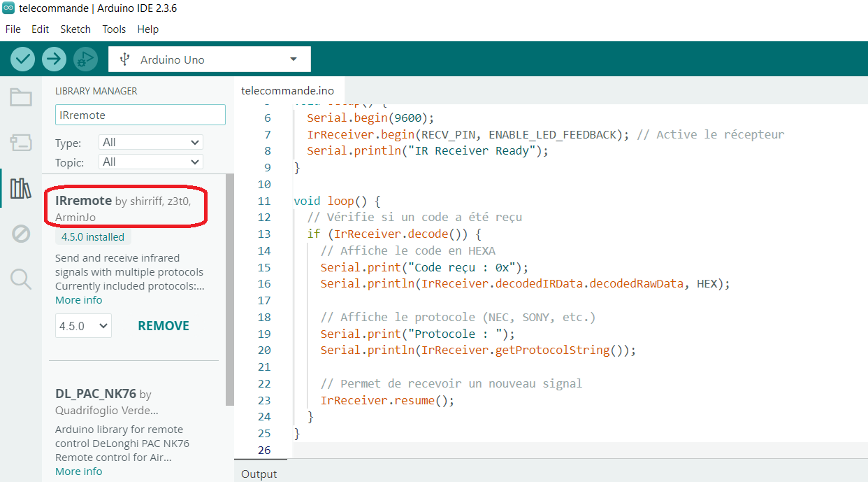Click code line Serial.begin(9600);
The height and width of the screenshot is (482, 868).
click(370, 118)
